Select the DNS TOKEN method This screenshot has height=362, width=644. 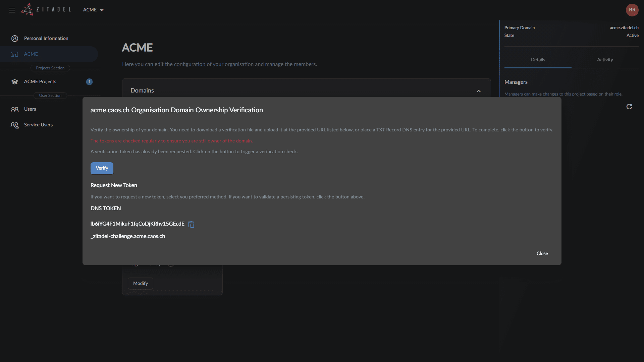click(106, 208)
